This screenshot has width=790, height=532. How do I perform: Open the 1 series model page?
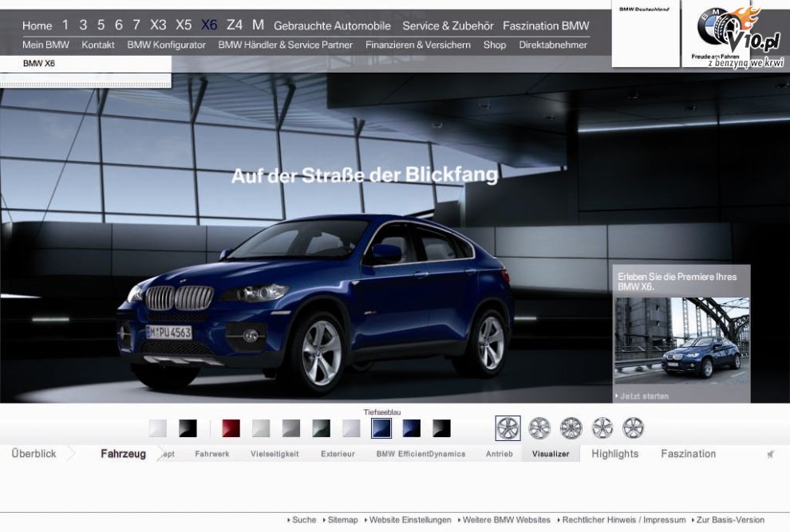65,26
